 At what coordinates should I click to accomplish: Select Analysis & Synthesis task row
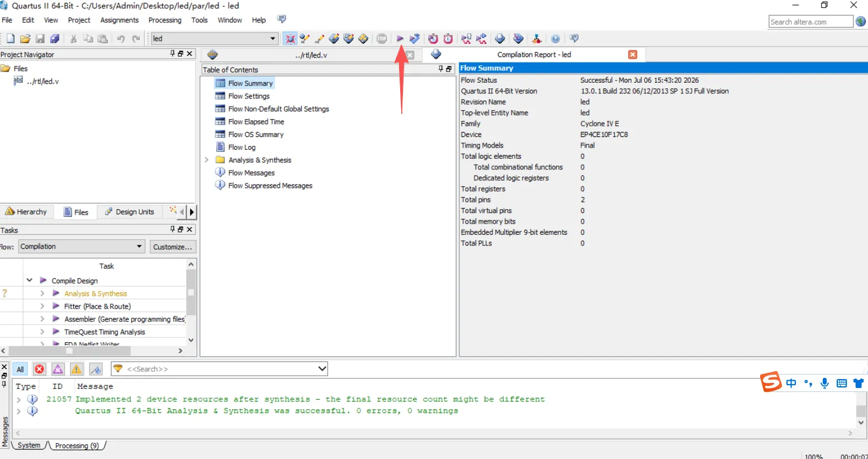(x=96, y=294)
